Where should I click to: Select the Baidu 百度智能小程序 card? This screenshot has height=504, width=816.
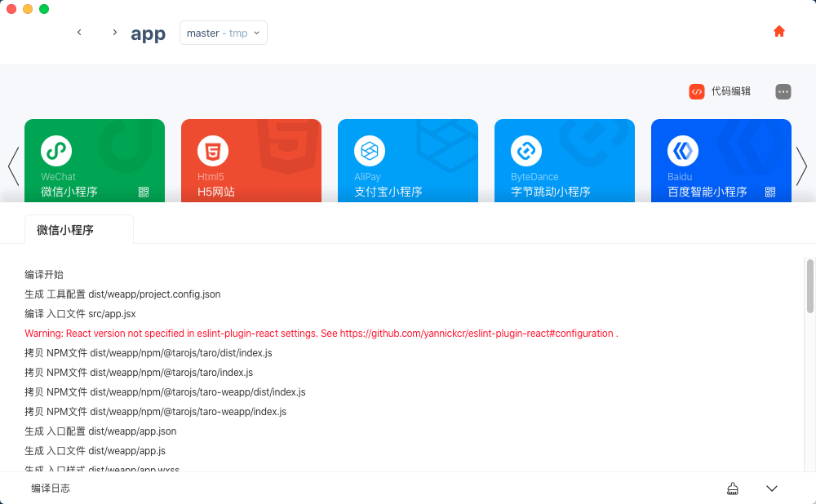(x=721, y=161)
